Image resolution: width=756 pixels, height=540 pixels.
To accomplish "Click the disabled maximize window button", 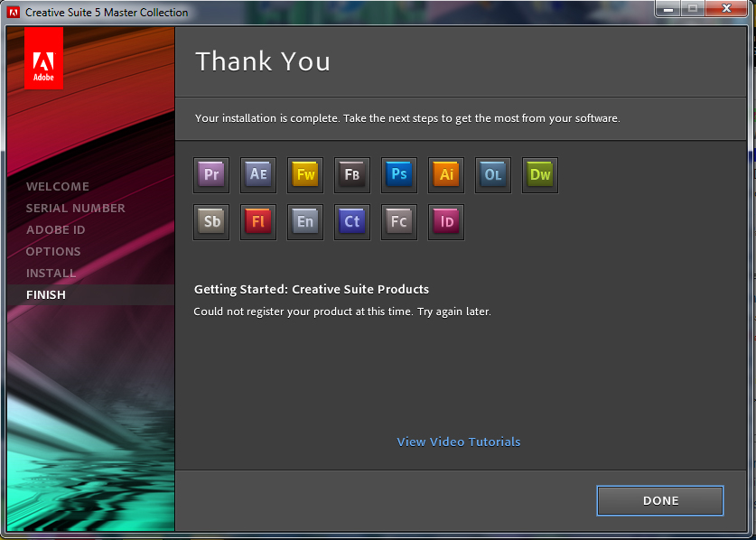I will (693, 8).
